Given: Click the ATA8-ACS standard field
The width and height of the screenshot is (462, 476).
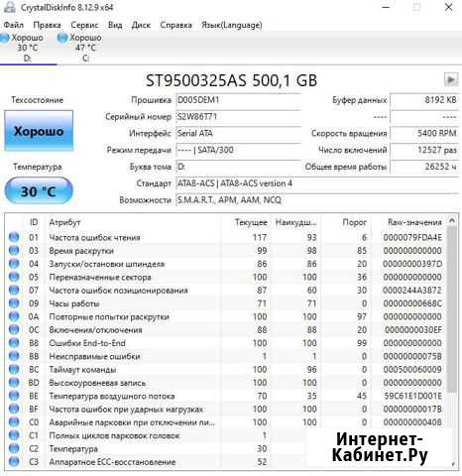Looking at the screenshot, I should tap(317, 183).
